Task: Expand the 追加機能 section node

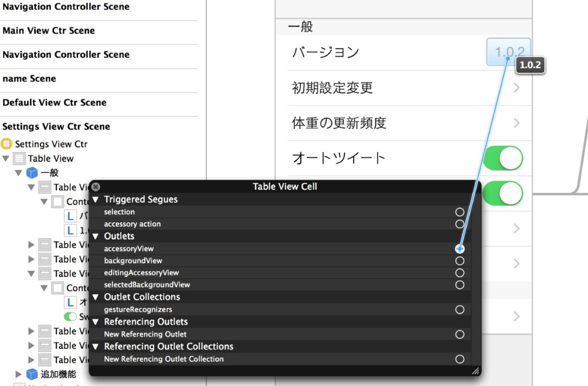Action: (x=18, y=374)
